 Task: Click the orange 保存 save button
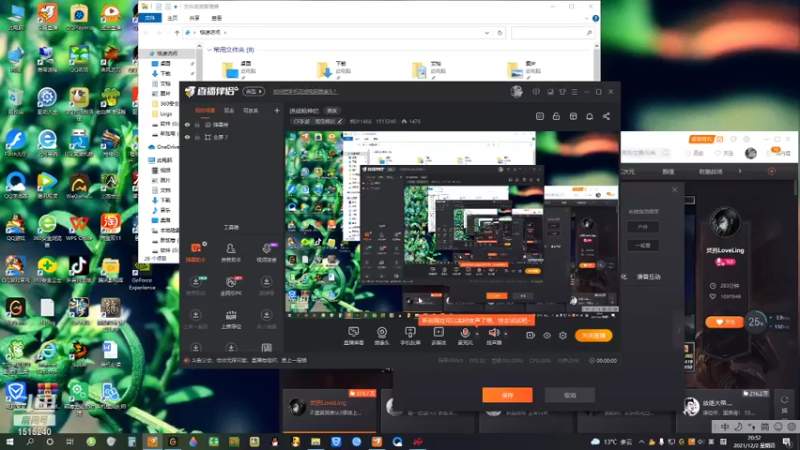pyautogui.click(x=507, y=395)
